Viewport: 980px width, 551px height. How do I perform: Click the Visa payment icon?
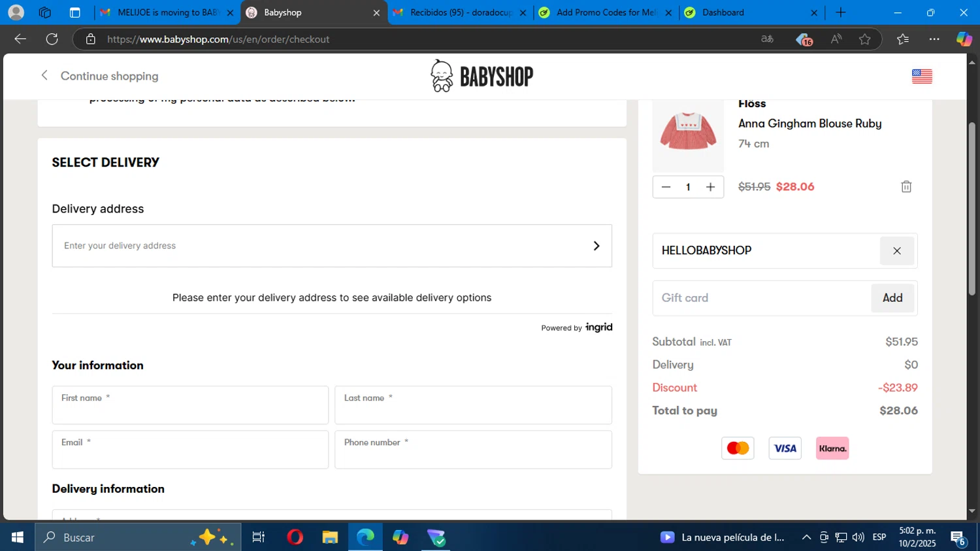(785, 448)
